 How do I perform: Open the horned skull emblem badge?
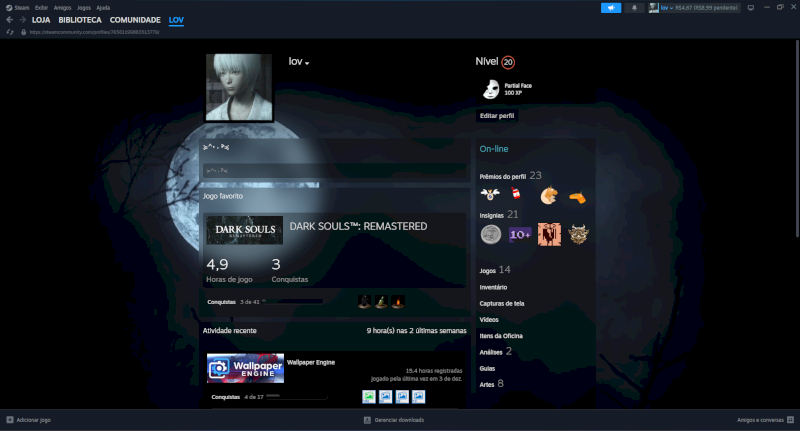(x=578, y=234)
